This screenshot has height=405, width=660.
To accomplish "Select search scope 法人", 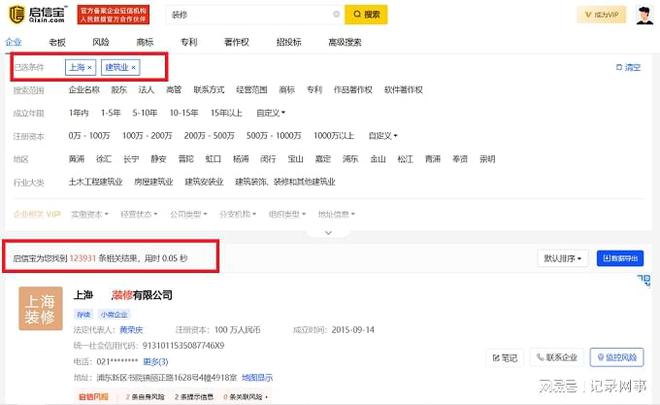I will click(x=146, y=90).
